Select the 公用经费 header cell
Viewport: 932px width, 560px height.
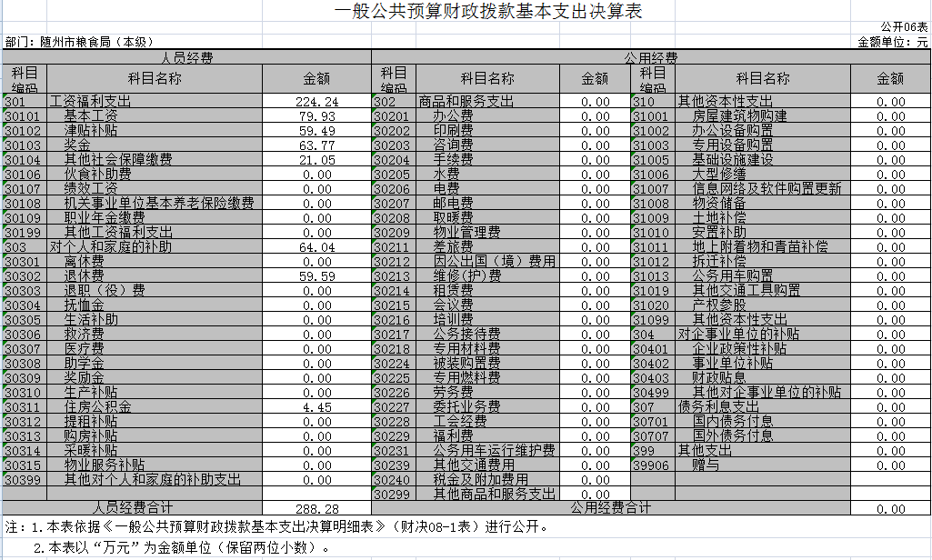pos(650,57)
